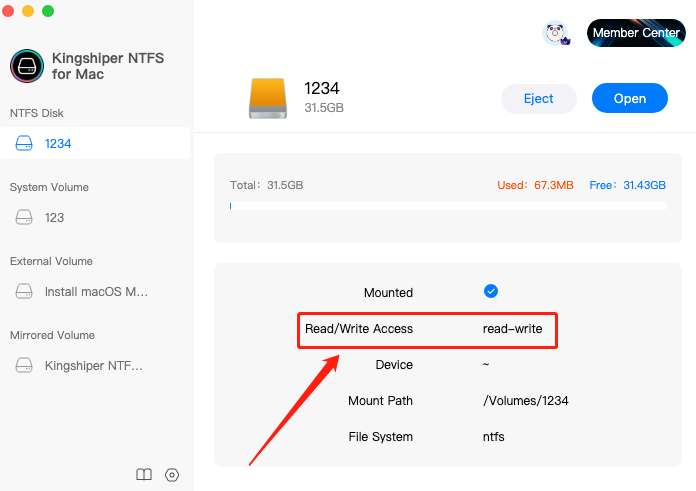Click the Kingshiper NTFS app logo
The height and width of the screenshot is (491, 696).
[x=27, y=66]
